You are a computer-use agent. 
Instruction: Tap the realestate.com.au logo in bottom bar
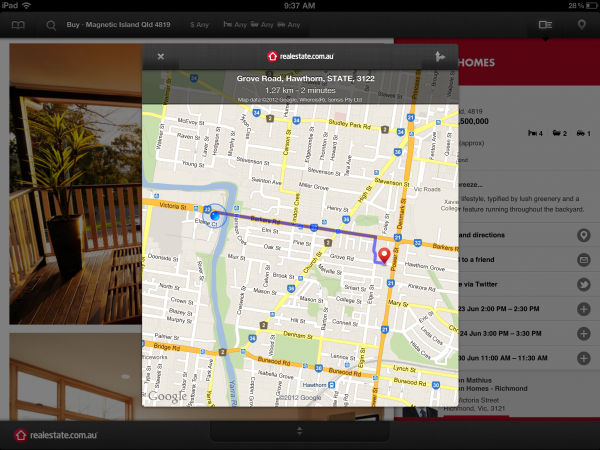[56, 435]
